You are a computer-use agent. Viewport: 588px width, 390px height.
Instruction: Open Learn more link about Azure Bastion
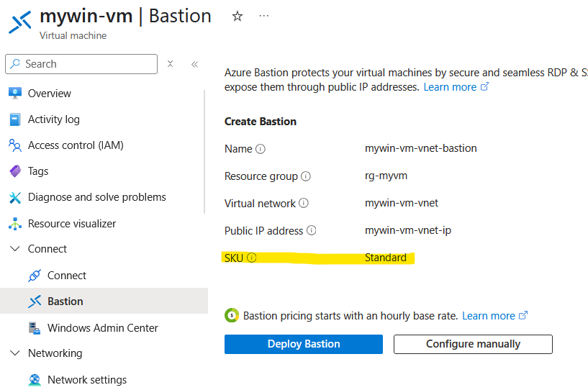pyautogui.click(x=450, y=87)
